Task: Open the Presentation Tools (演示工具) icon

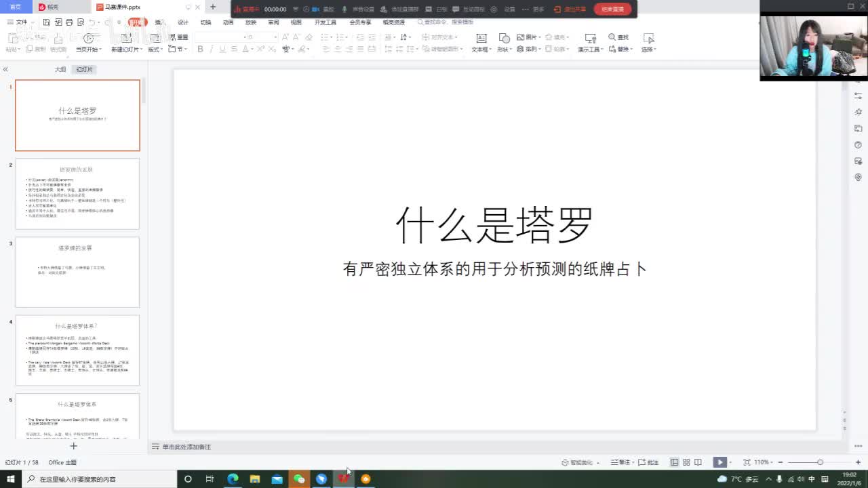Action: click(x=591, y=38)
